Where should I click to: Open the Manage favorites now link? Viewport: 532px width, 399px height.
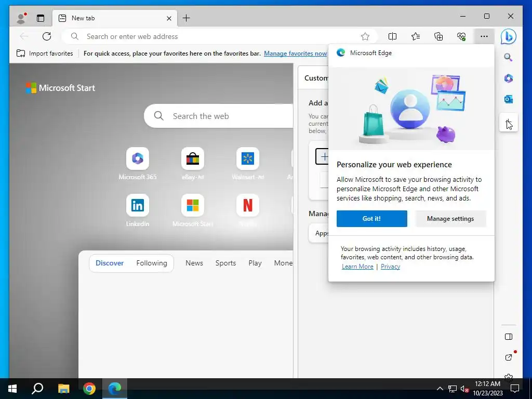click(x=295, y=54)
